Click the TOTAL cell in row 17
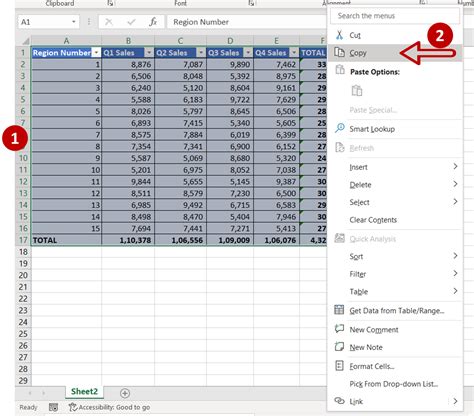 66,240
